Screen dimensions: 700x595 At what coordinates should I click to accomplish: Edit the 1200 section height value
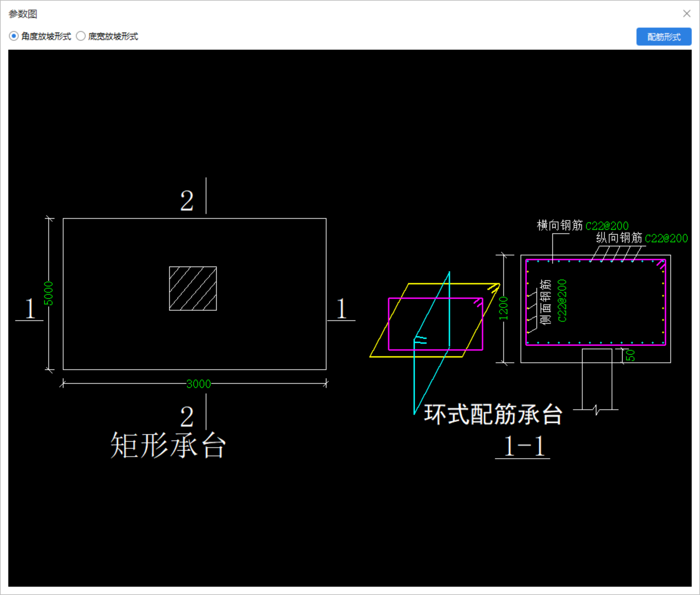[x=503, y=308]
